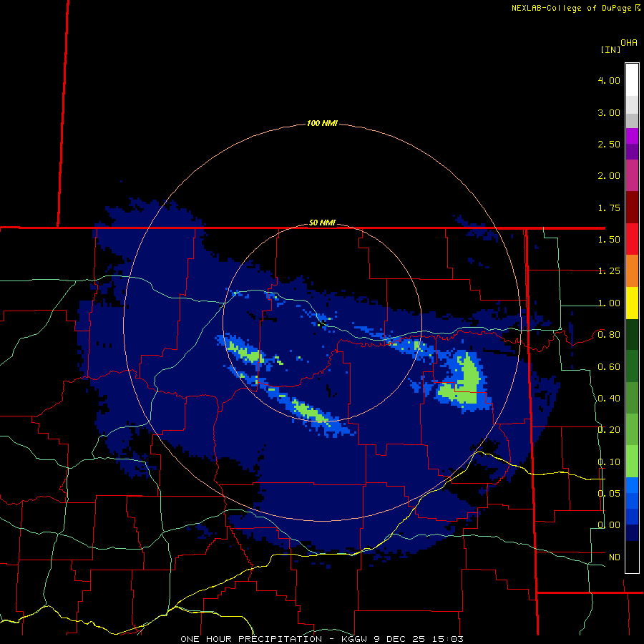Pick the white swatch at the legend top
Viewport: 644px width, 644px height.
[x=632, y=80]
